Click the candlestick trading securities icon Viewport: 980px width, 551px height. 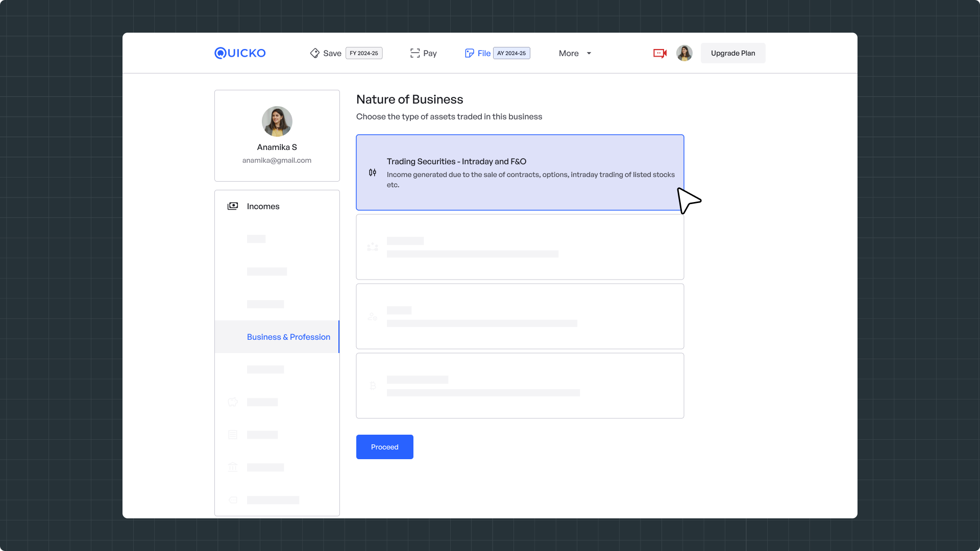[x=373, y=173]
